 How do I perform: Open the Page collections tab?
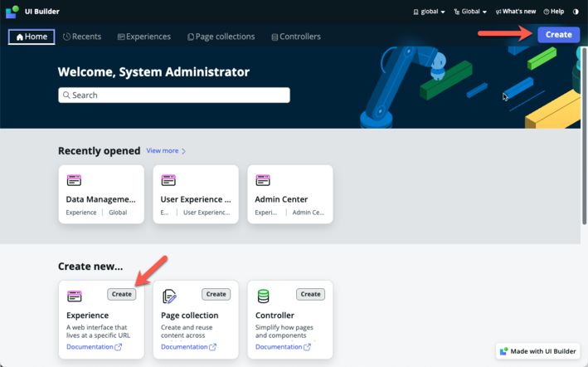(221, 37)
